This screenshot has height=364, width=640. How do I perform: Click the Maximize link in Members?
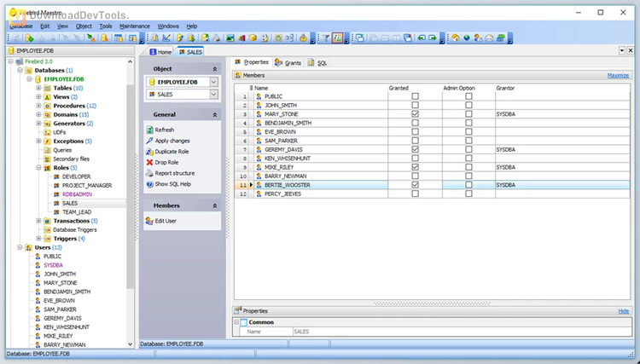point(618,75)
